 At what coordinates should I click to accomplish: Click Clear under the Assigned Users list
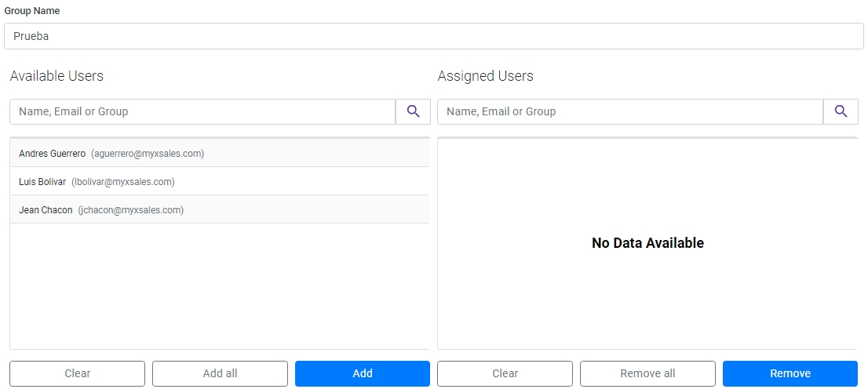tap(505, 373)
